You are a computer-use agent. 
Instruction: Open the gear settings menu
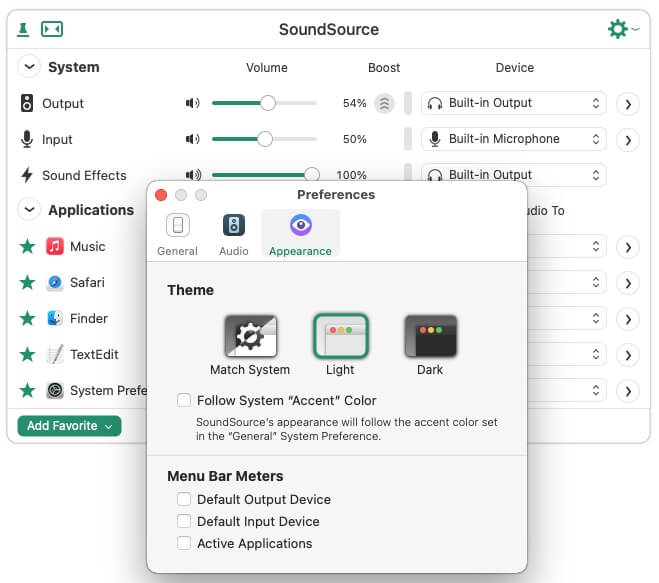pyautogui.click(x=623, y=29)
